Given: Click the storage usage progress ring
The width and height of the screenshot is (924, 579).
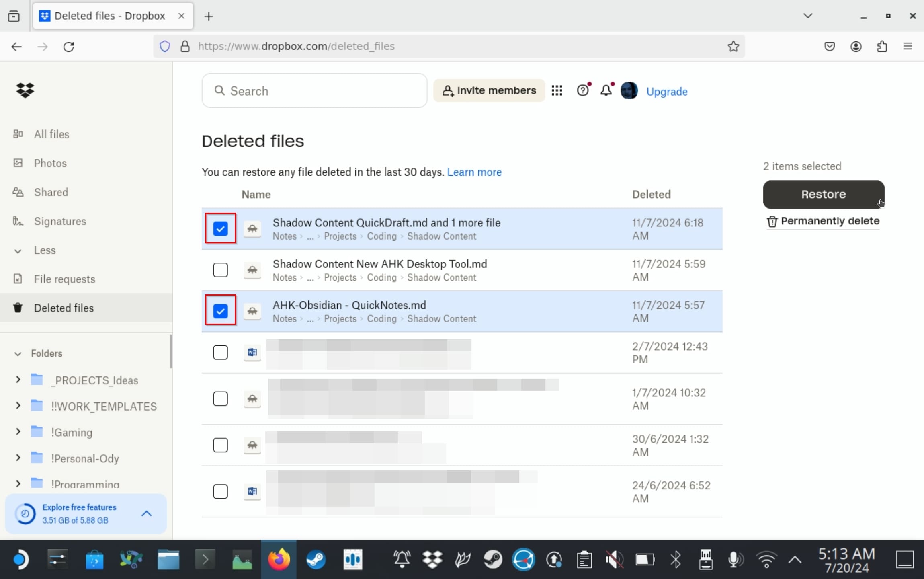Looking at the screenshot, I should pyautogui.click(x=25, y=514).
